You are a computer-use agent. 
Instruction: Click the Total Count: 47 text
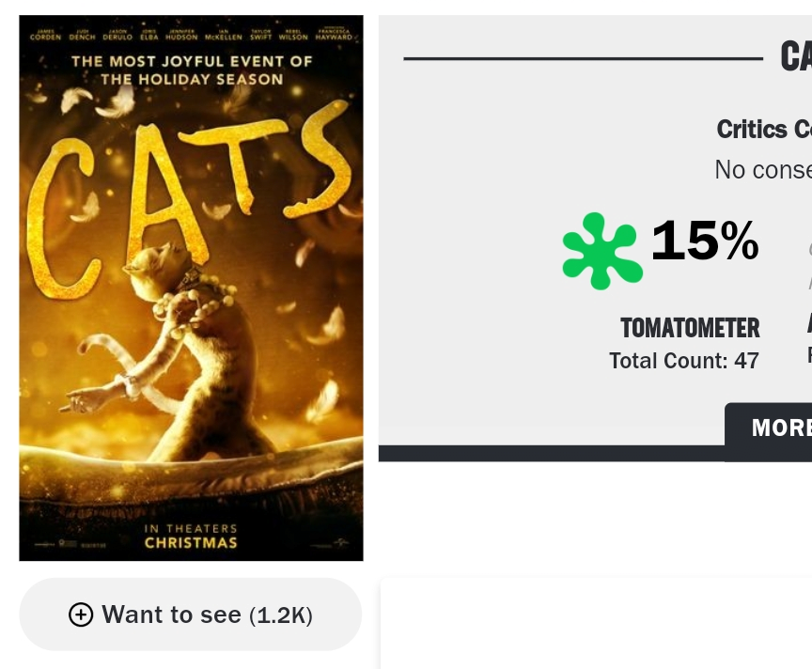pos(683,361)
